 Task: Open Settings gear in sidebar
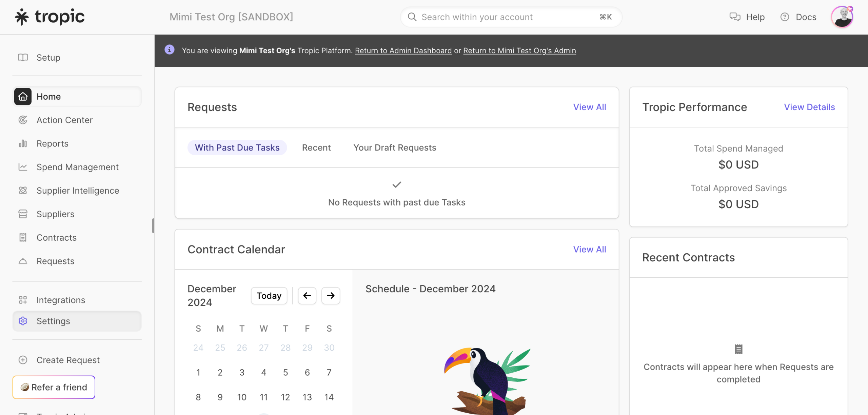(23, 321)
